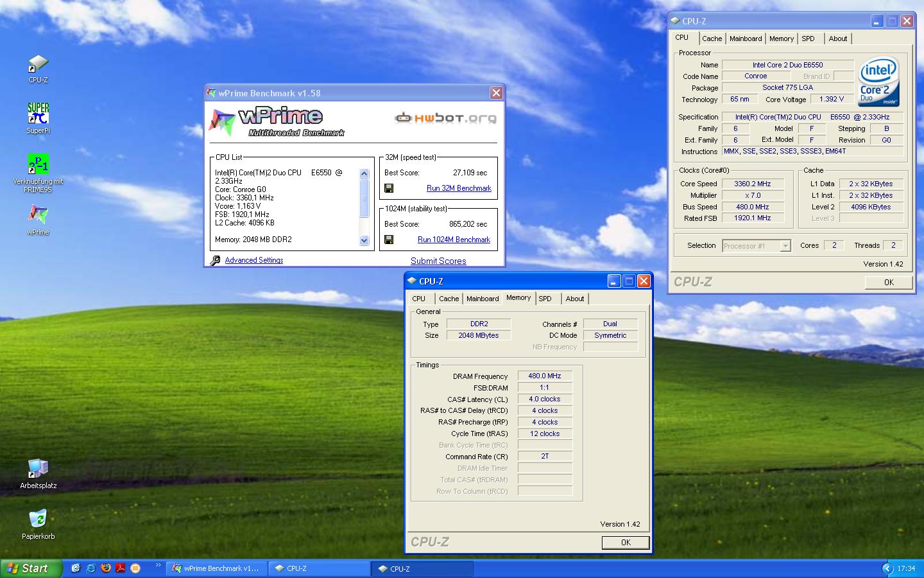924x578 pixels.
Task: Switch to the SPD tab in the top-right CPU-Z
Action: tap(809, 39)
